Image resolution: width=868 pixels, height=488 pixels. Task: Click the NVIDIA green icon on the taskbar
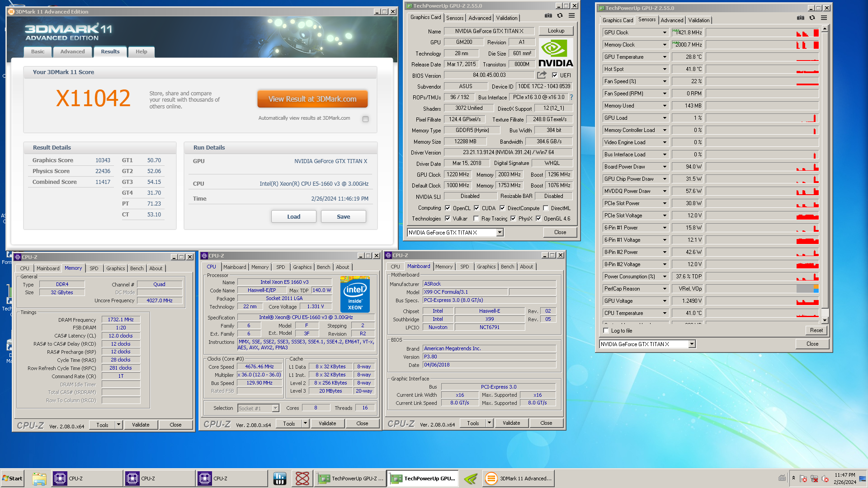tap(471, 479)
